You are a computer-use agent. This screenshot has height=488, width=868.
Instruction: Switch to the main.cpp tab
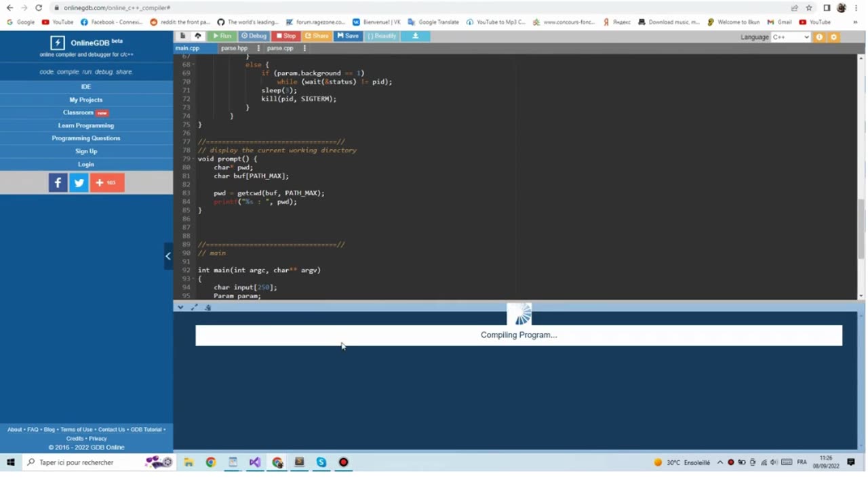(188, 48)
